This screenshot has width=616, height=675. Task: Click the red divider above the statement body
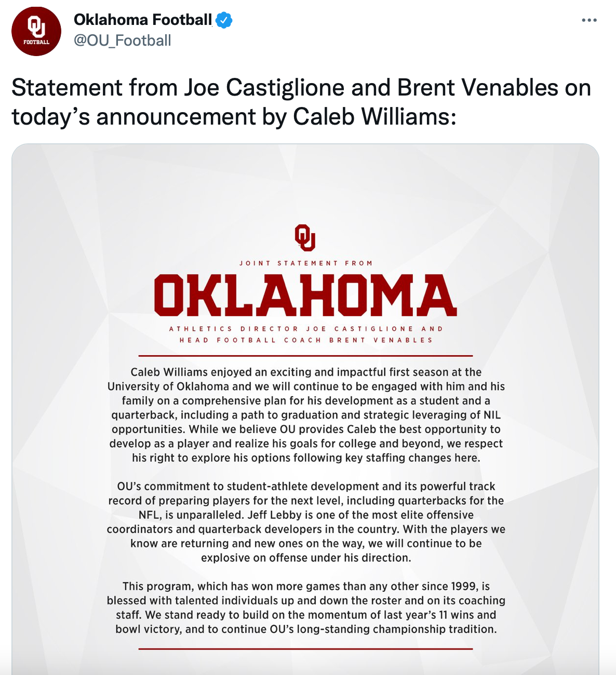pyautogui.click(x=306, y=356)
